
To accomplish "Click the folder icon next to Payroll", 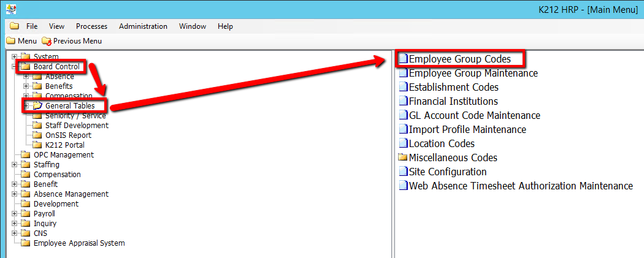I will (25, 214).
